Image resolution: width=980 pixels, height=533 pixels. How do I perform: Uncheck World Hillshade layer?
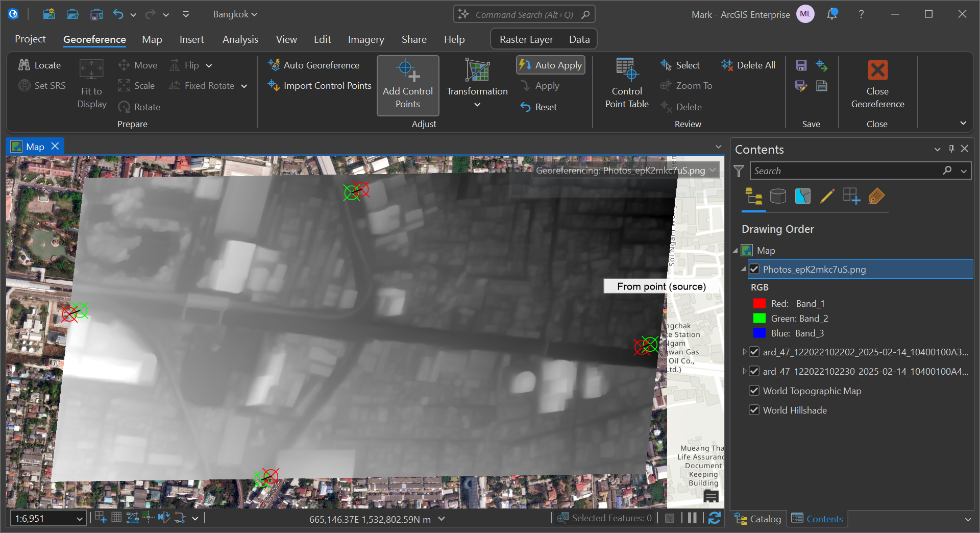click(754, 410)
